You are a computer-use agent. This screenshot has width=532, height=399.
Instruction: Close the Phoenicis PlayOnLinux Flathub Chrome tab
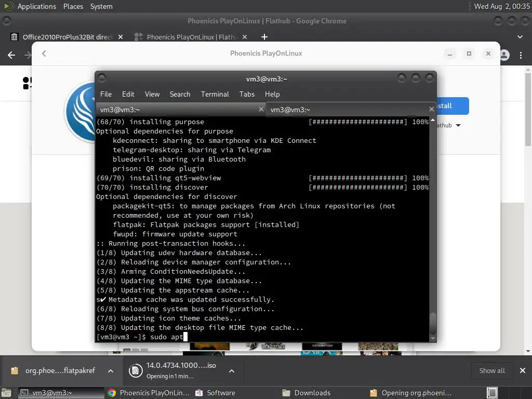pos(245,37)
